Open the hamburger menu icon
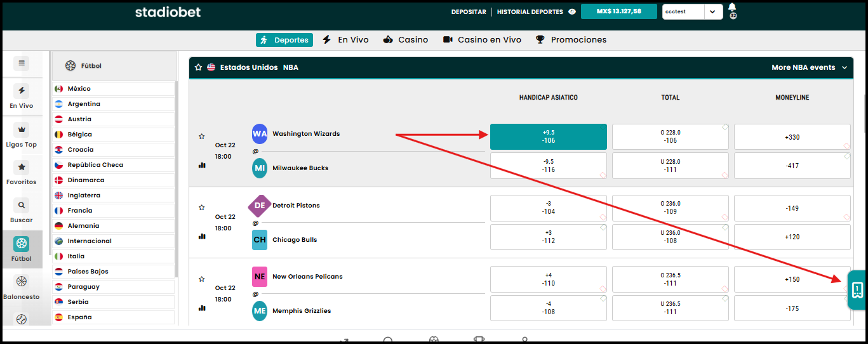Viewport: 868px width, 344px height. (22, 63)
